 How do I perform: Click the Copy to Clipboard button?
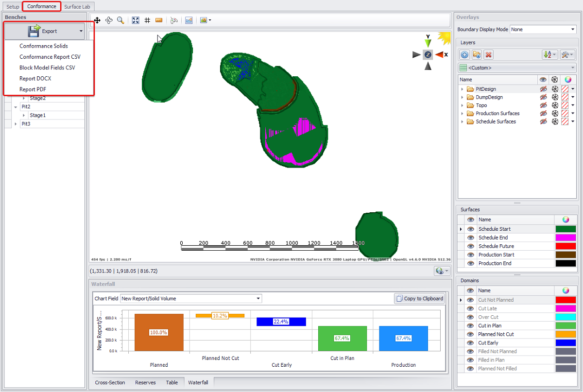[419, 299]
